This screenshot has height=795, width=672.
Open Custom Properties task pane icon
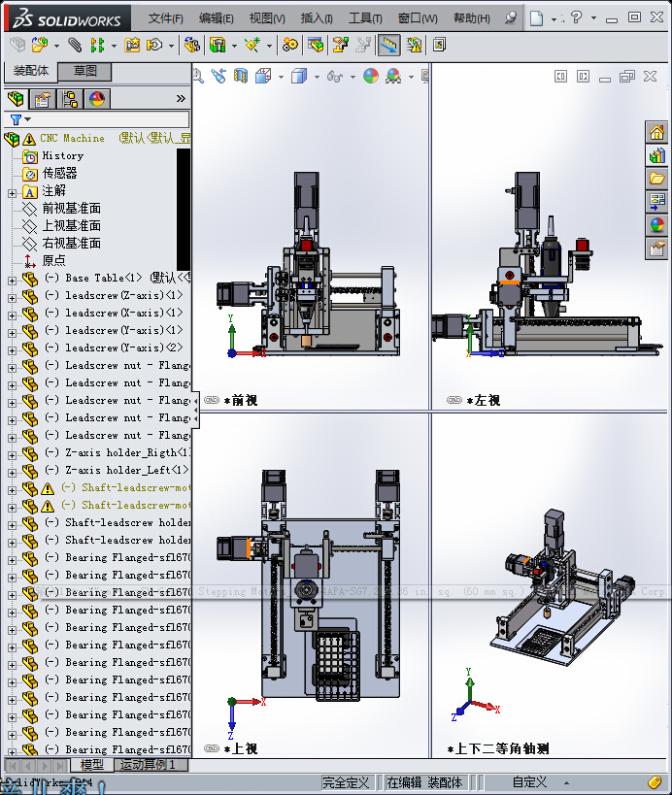pyautogui.click(x=656, y=248)
